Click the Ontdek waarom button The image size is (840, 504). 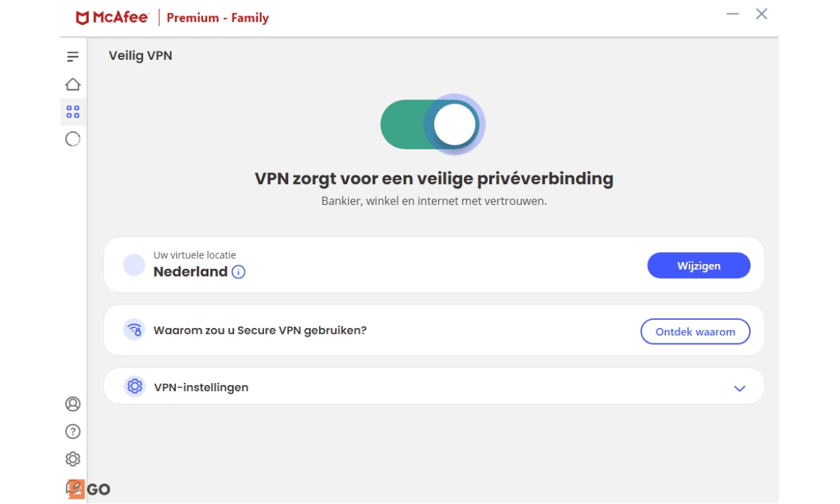point(695,331)
